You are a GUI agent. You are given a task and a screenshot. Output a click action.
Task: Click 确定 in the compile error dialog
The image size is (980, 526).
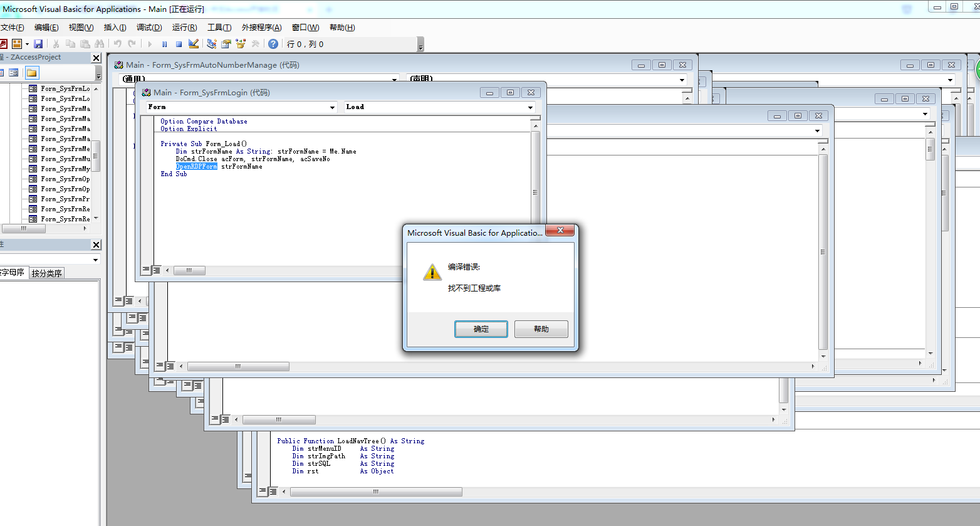coord(481,329)
